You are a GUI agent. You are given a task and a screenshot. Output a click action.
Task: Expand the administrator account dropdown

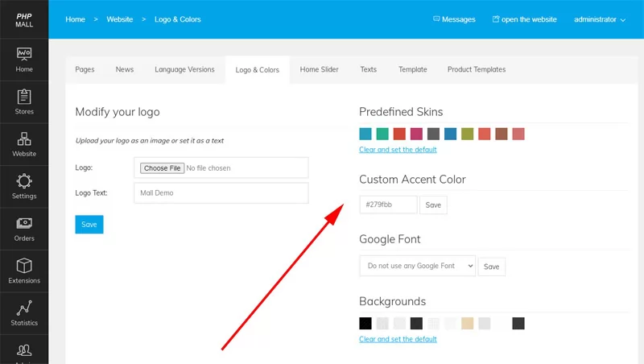tap(600, 19)
